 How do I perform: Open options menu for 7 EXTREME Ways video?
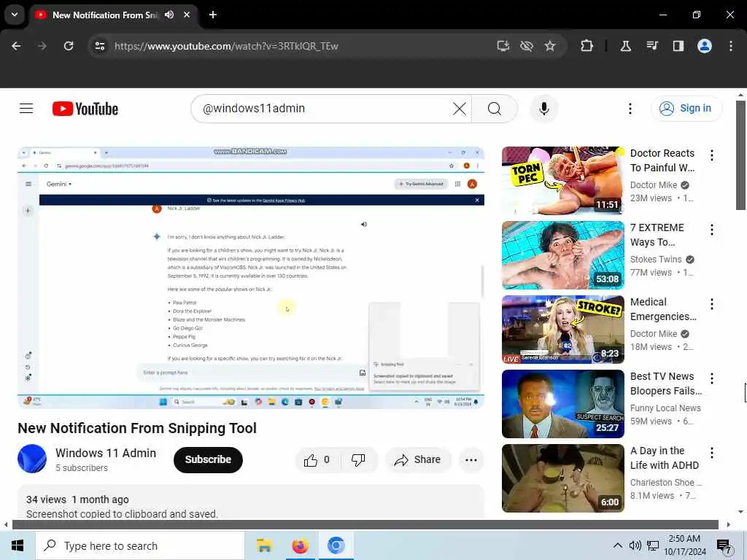712,230
